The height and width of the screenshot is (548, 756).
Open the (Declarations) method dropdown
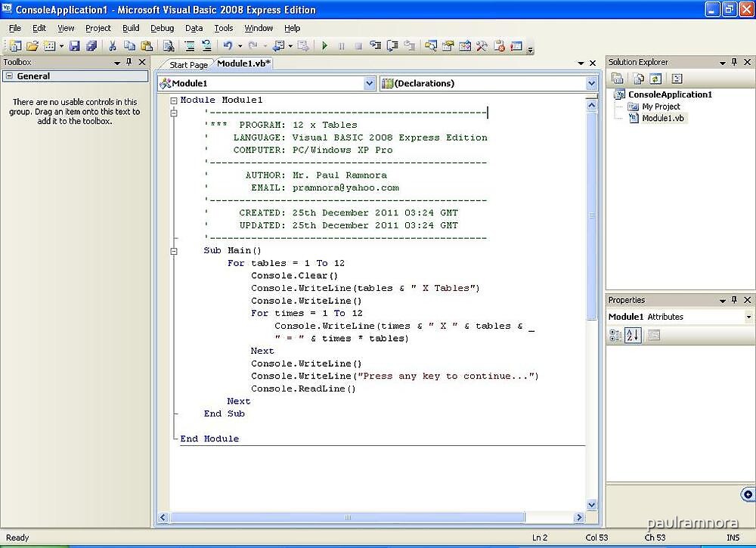point(591,84)
